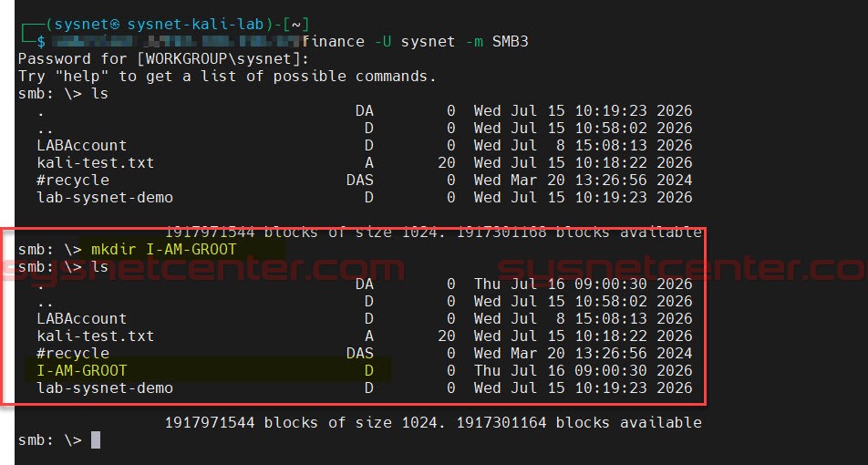868x465 pixels.
Task: Click "#recycle" in the listing after mkdir
Action: point(73,353)
